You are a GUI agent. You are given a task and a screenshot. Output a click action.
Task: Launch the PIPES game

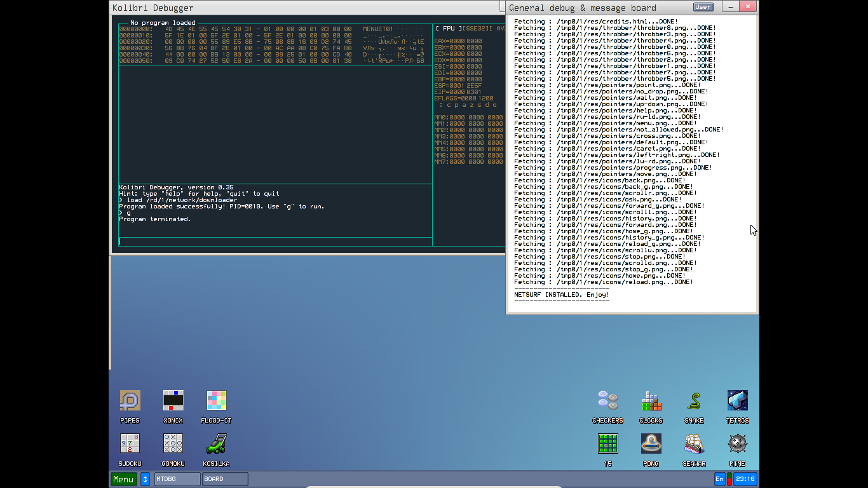(x=130, y=402)
